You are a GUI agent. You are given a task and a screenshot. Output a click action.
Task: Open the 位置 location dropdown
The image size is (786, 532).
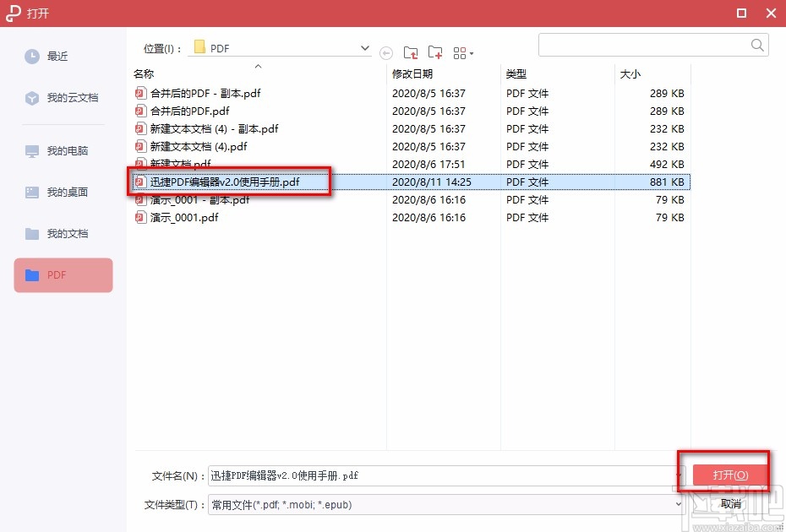pos(363,48)
